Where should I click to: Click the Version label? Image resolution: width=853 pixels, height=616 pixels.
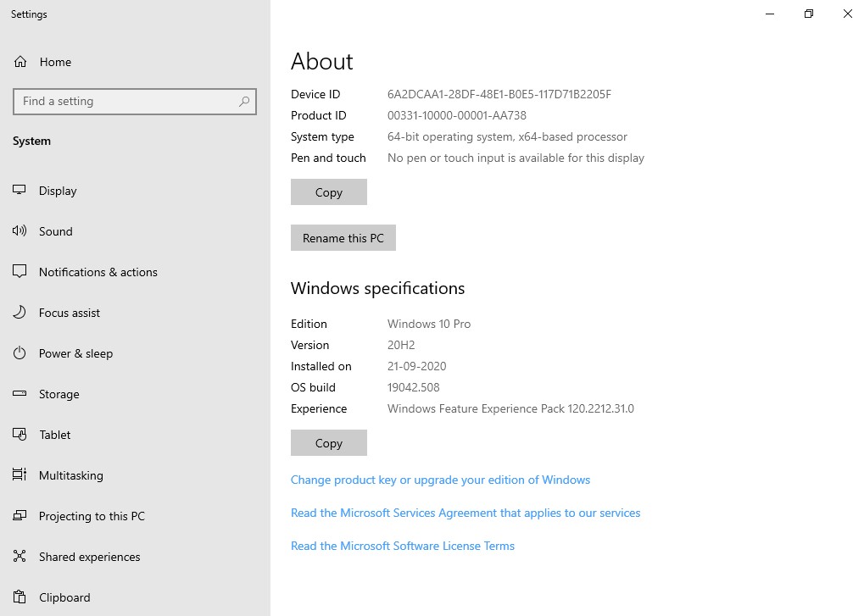pyautogui.click(x=309, y=345)
